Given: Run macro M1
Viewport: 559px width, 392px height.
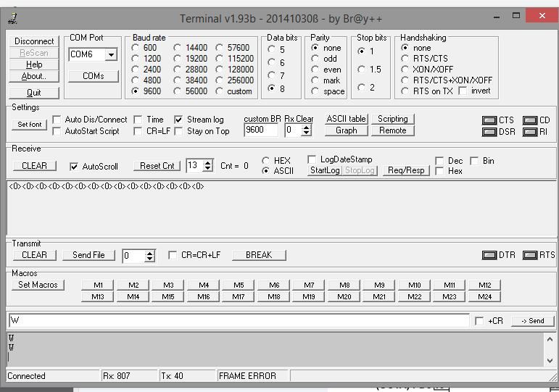Looking at the screenshot, I should point(98,285).
